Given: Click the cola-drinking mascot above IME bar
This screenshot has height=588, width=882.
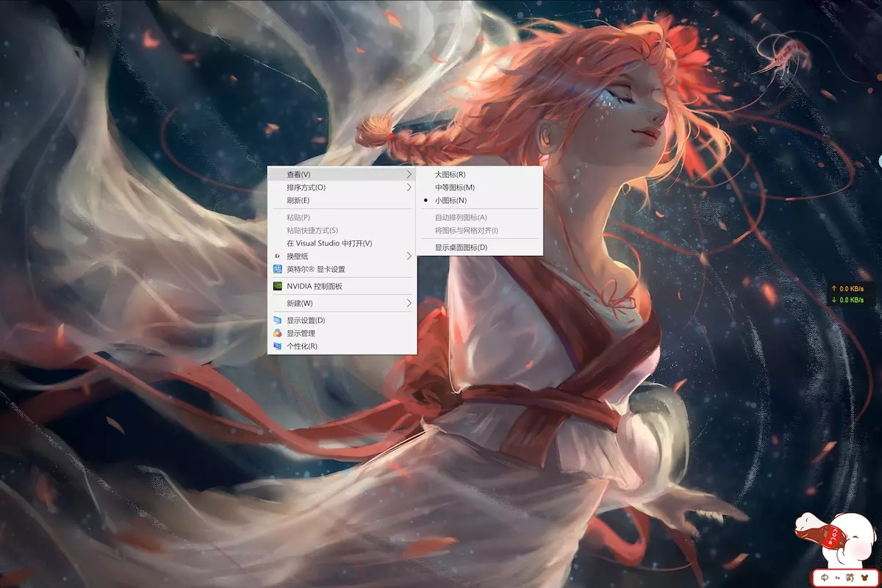Looking at the screenshot, I should (835, 541).
